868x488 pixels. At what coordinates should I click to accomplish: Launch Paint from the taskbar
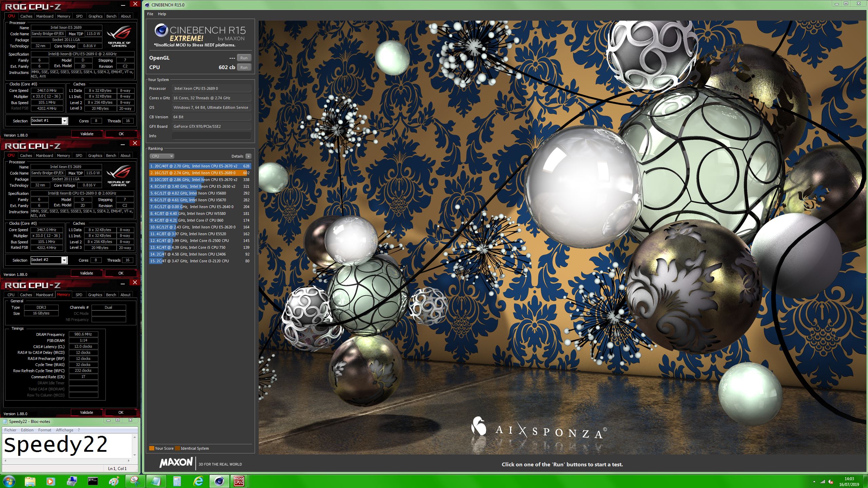(114, 481)
